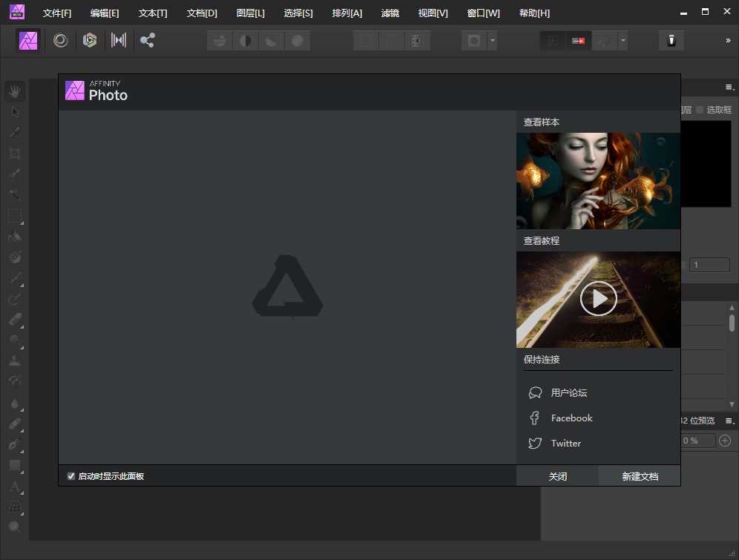The width and height of the screenshot is (739, 560).
Task: Choose the rectangular Marquee selection tool
Action: point(15,216)
